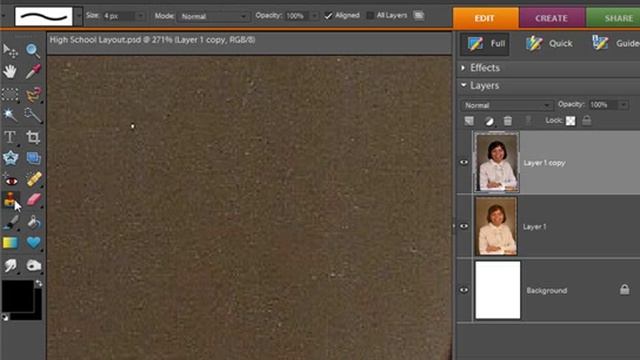Create a new adjustment layer
Viewport: 640px width, 360px height.
tap(489, 121)
